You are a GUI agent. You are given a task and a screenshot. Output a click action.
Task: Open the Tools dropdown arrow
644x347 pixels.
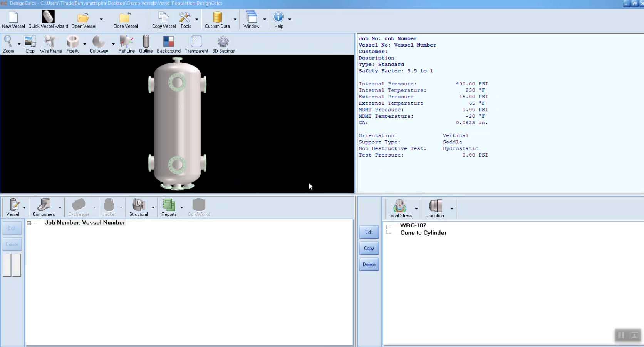coord(197,19)
